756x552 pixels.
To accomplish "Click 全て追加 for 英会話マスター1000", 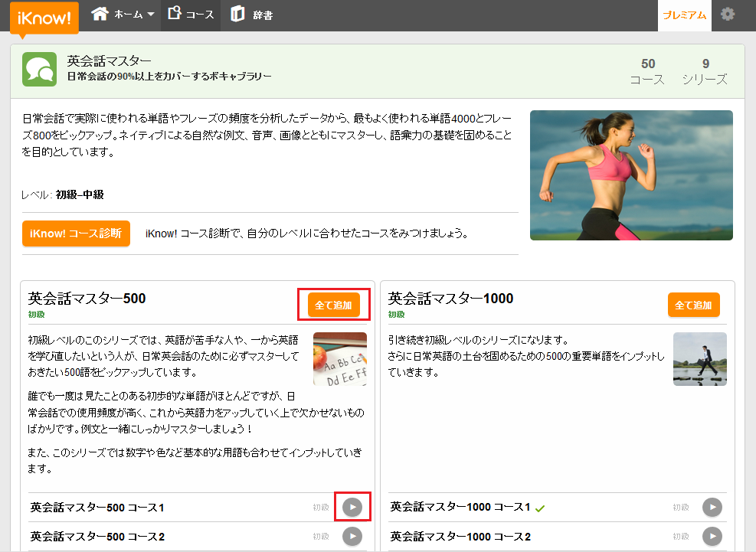I will point(693,305).
